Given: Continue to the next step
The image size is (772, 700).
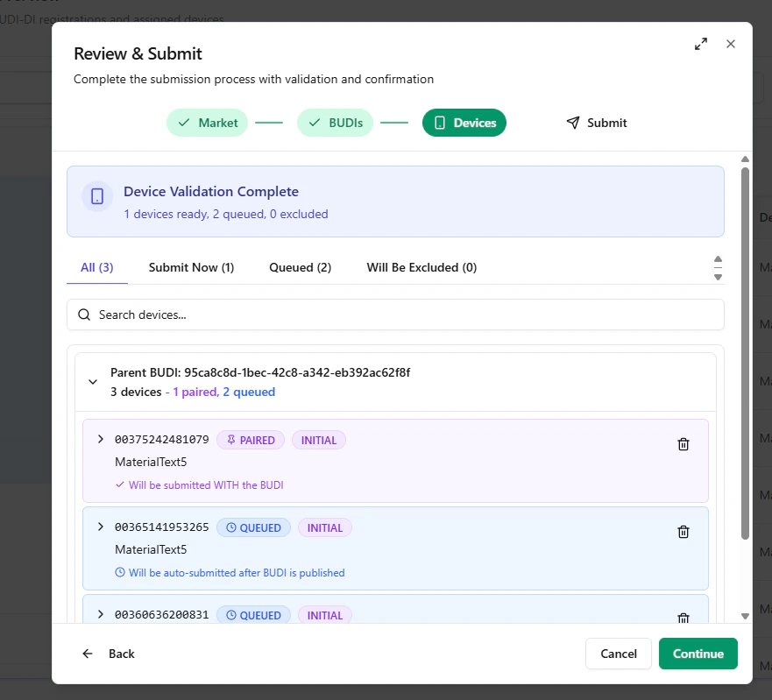Looking at the screenshot, I should pos(698,654).
